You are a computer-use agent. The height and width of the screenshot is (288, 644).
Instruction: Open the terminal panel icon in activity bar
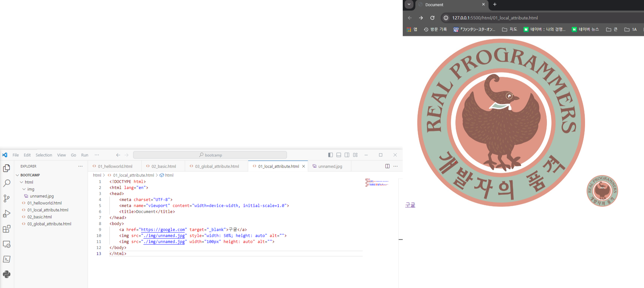click(x=7, y=259)
